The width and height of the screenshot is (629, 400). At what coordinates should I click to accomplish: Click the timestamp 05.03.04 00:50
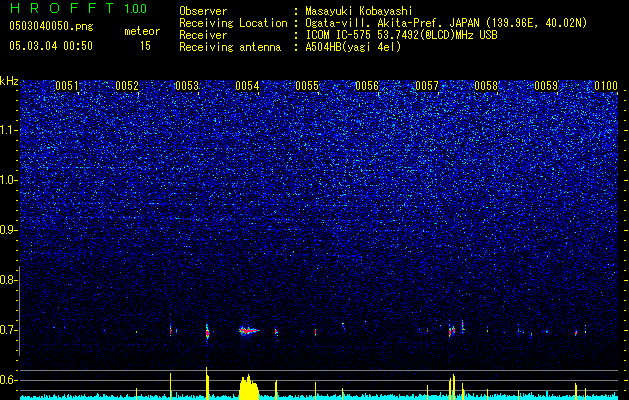point(51,46)
